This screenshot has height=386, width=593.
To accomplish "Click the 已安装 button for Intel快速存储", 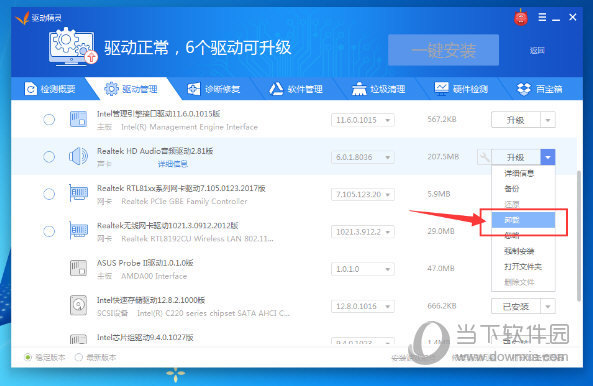I will tap(516, 306).
